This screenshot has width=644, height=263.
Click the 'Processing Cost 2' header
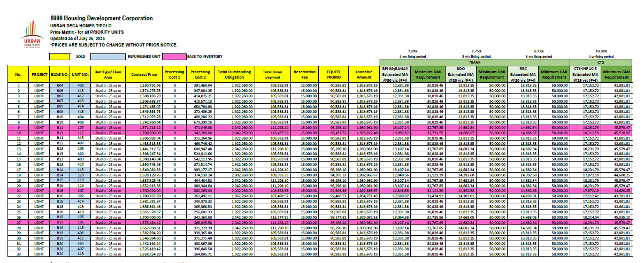tap(200, 74)
